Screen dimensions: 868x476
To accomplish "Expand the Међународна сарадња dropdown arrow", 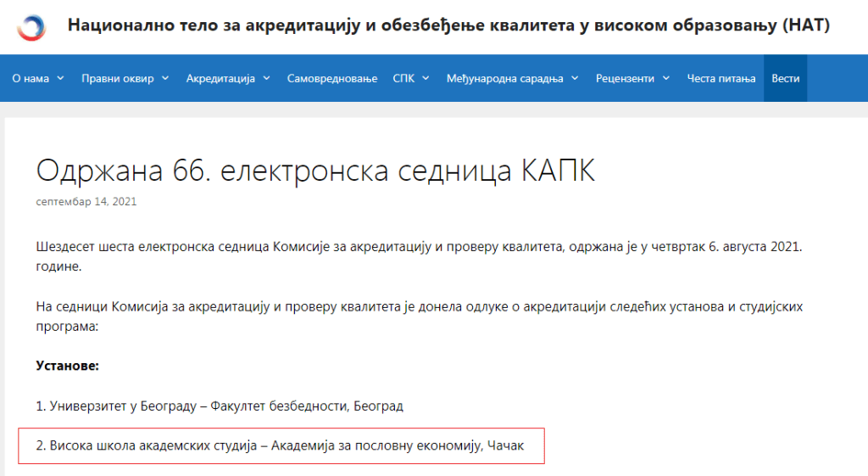I will tap(575, 78).
